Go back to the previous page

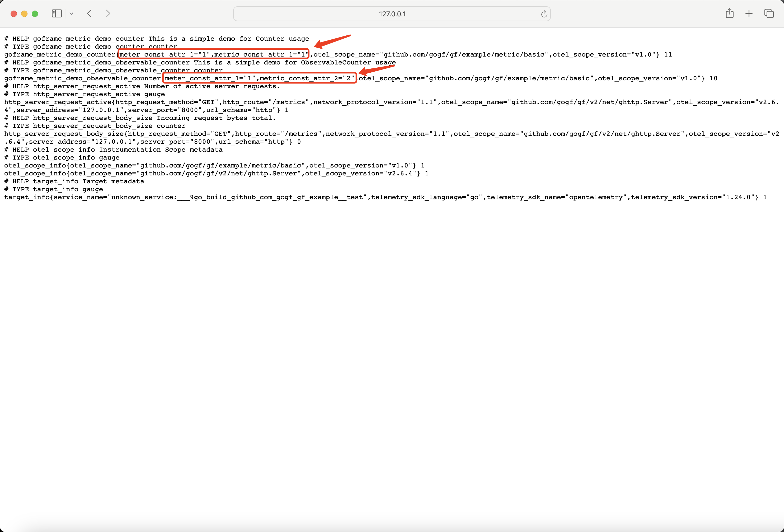tap(89, 13)
